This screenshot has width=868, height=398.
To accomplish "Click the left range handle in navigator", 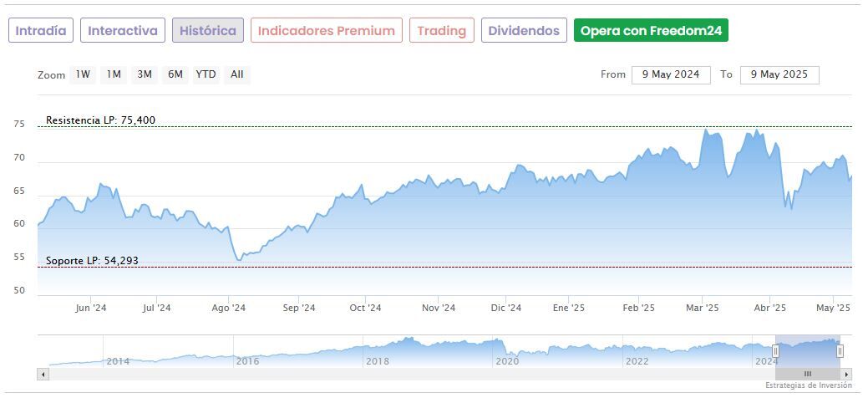I will pos(775,351).
